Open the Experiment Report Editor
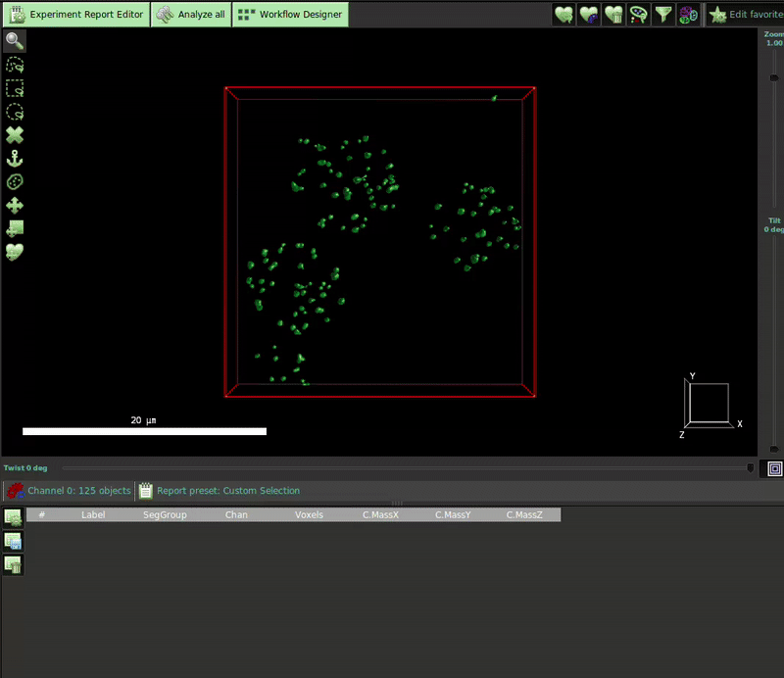This screenshot has height=678, width=784. [x=76, y=15]
